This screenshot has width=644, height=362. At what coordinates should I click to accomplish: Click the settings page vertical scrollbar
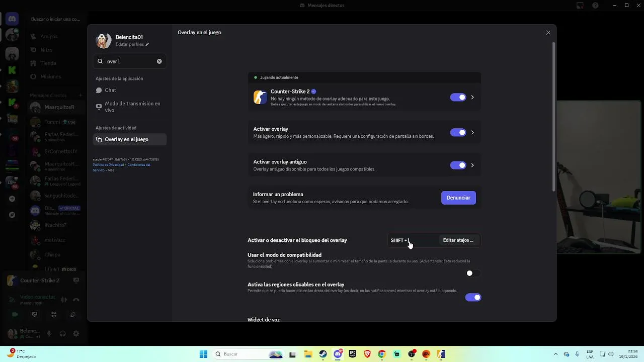point(554,117)
